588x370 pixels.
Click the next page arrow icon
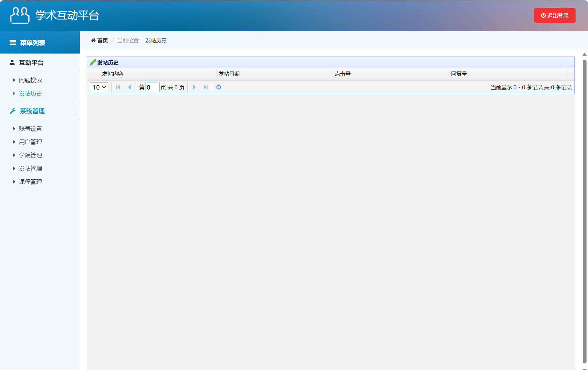click(x=194, y=87)
